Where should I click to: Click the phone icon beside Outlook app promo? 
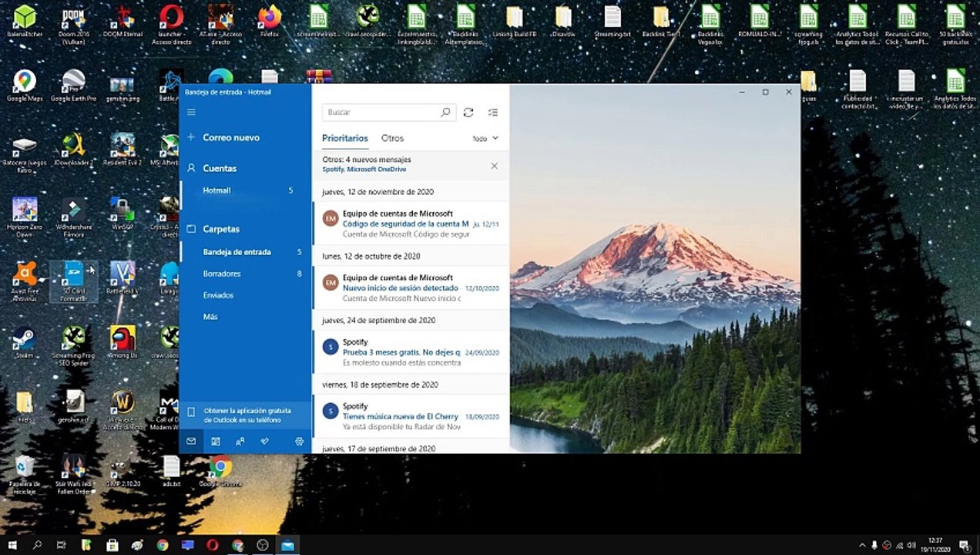(x=191, y=414)
